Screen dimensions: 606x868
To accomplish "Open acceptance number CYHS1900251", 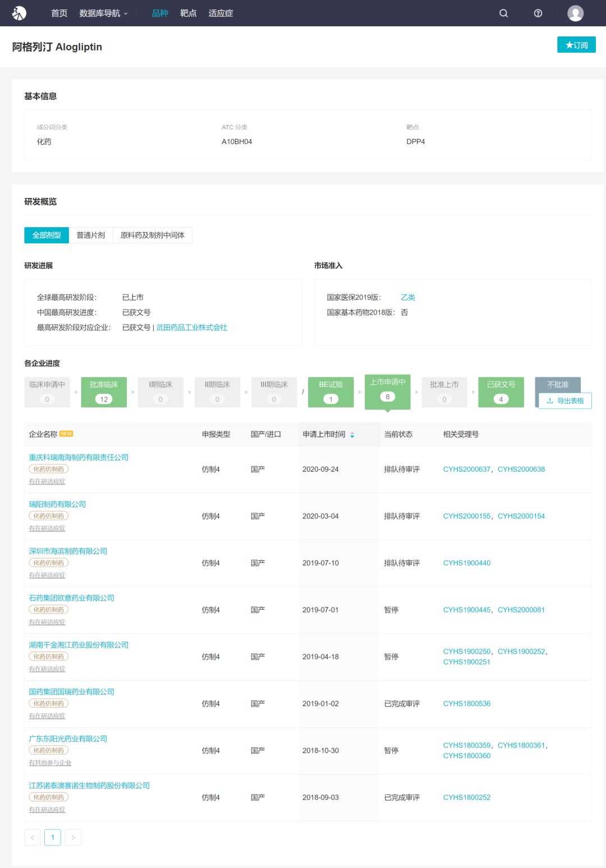I will [x=467, y=662].
